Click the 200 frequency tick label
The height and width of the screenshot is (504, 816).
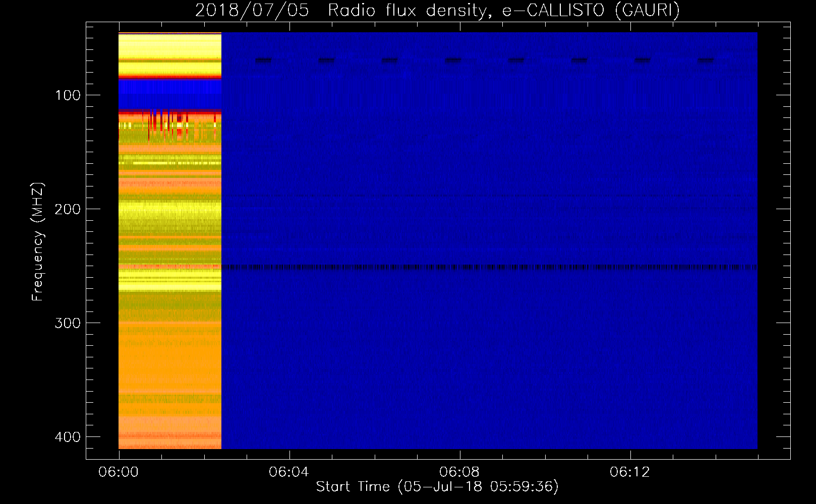[x=68, y=209]
